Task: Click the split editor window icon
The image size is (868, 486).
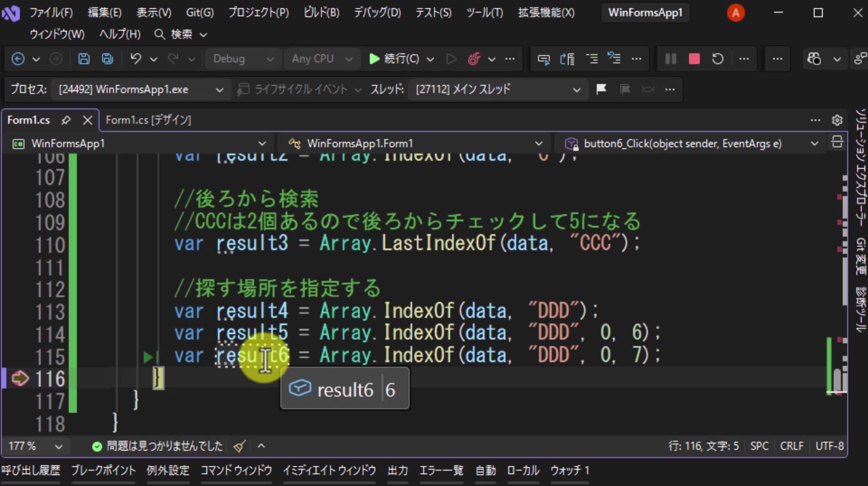Action: tap(837, 142)
